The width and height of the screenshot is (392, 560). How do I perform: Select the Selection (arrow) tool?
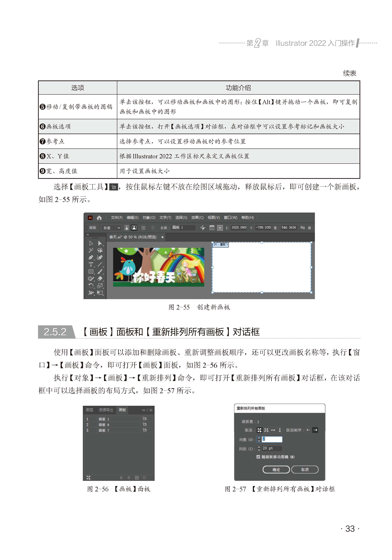tap(91, 243)
